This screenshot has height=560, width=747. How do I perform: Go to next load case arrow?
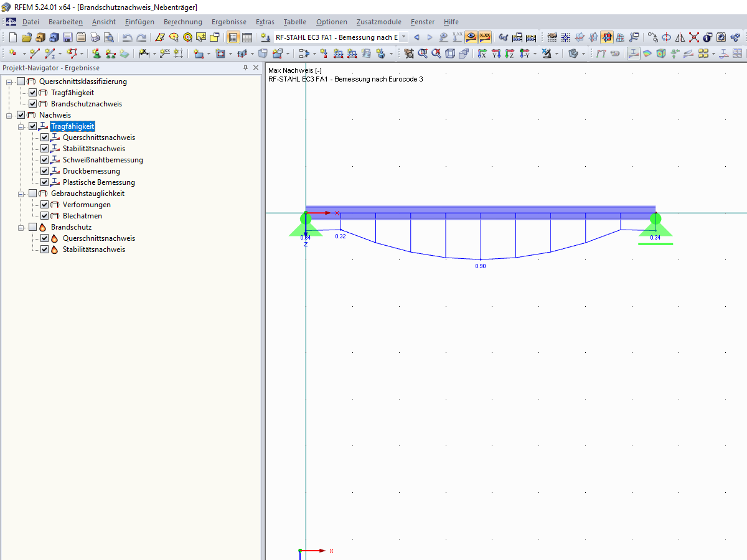click(430, 37)
